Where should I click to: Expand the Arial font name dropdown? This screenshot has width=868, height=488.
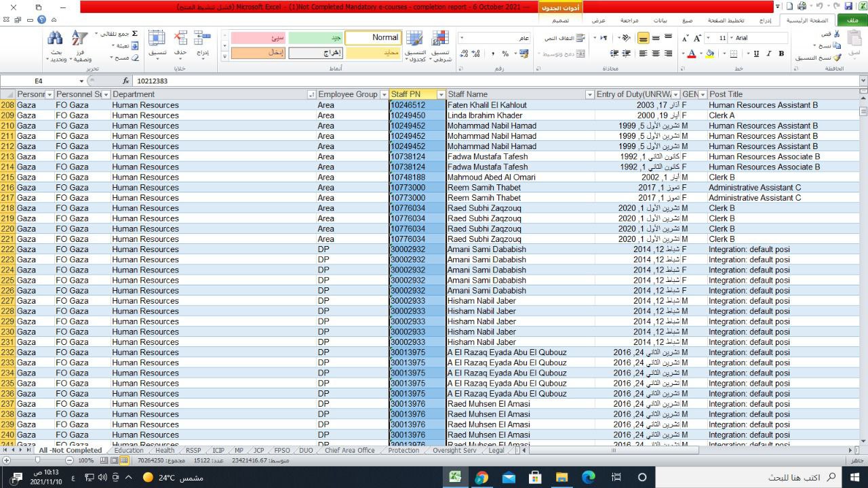click(732, 38)
